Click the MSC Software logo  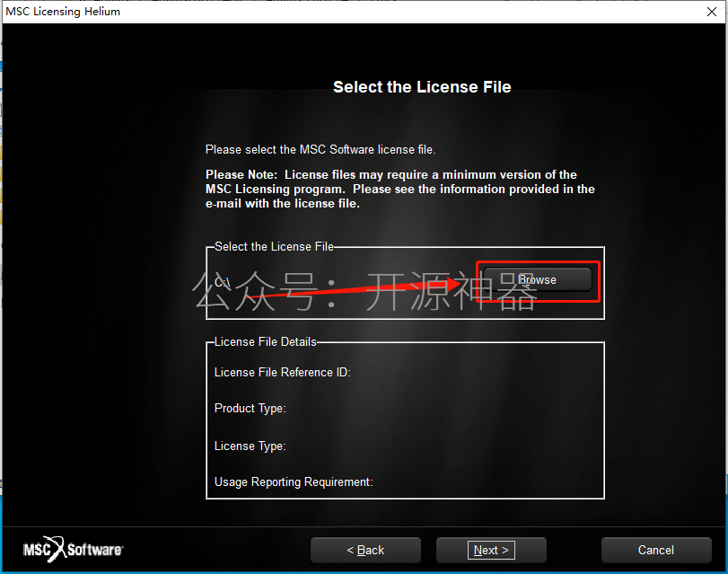[x=73, y=550]
